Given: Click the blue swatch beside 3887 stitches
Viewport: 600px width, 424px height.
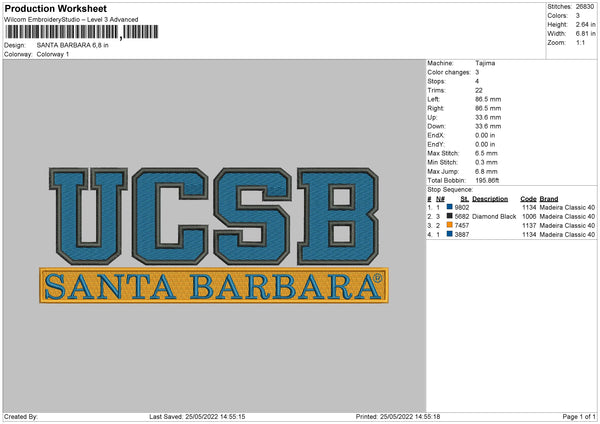Looking at the screenshot, I should [450, 234].
